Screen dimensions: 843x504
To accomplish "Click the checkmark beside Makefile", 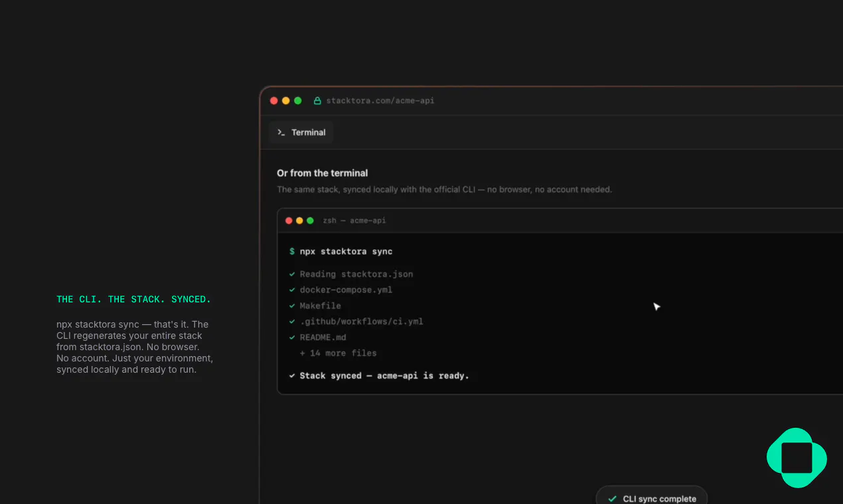I will pos(292,306).
